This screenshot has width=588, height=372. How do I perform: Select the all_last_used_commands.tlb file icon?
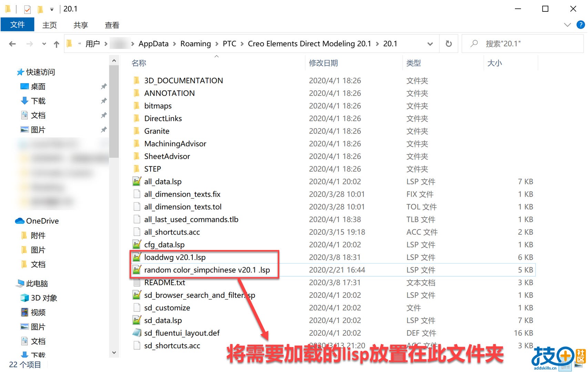tap(137, 219)
